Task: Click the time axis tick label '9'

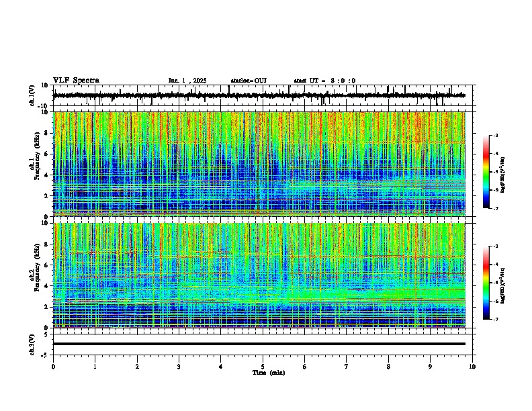Action: point(430,367)
